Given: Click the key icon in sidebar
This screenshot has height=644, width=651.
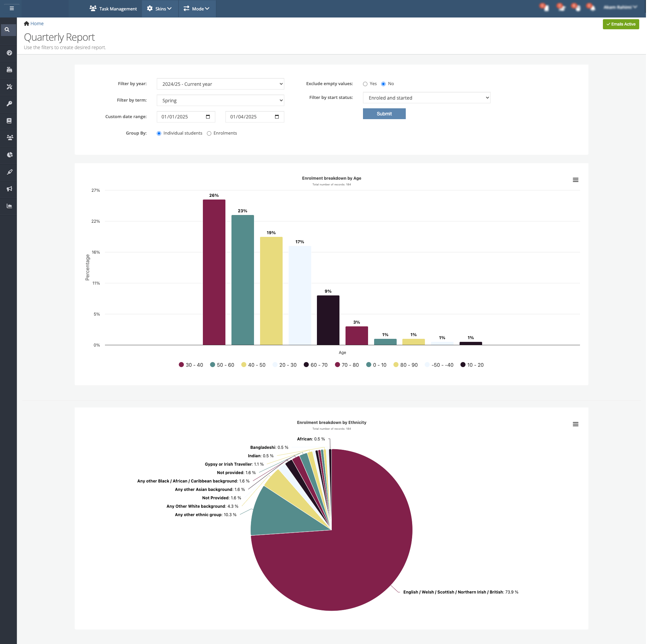Looking at the screenshot, I should (x=9, y=104).
